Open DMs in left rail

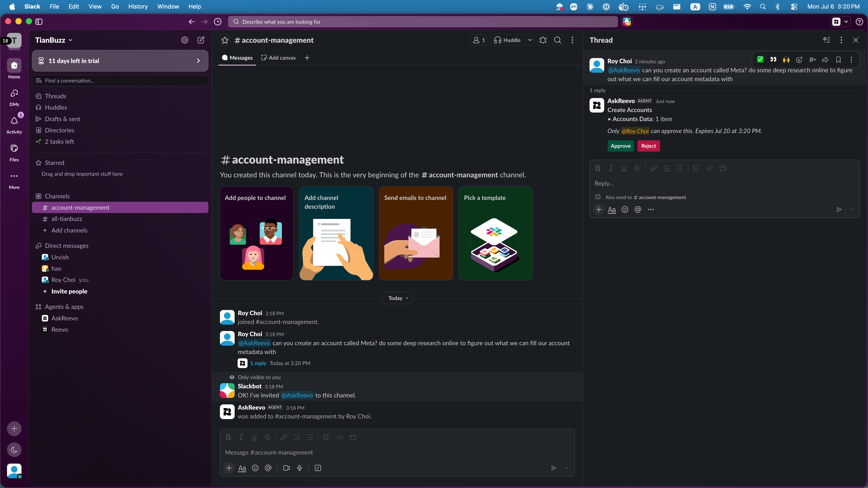tap(14, 97)
